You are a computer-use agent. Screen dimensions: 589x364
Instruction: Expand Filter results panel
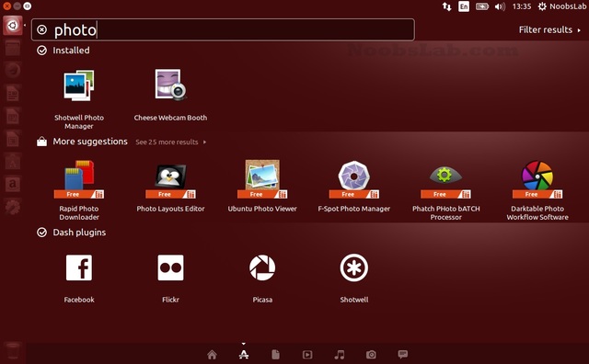click(x=549, y=29)
